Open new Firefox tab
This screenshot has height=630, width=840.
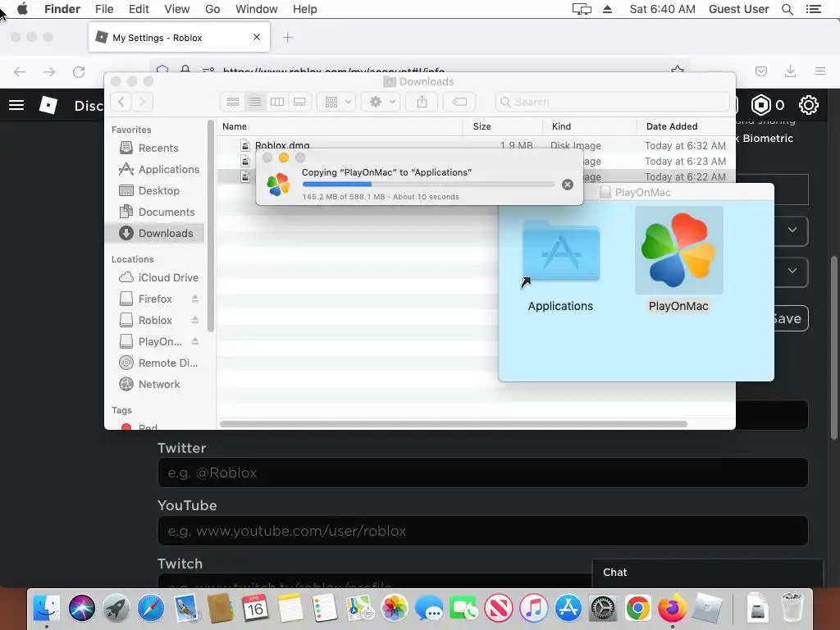[x=288, y=38]
